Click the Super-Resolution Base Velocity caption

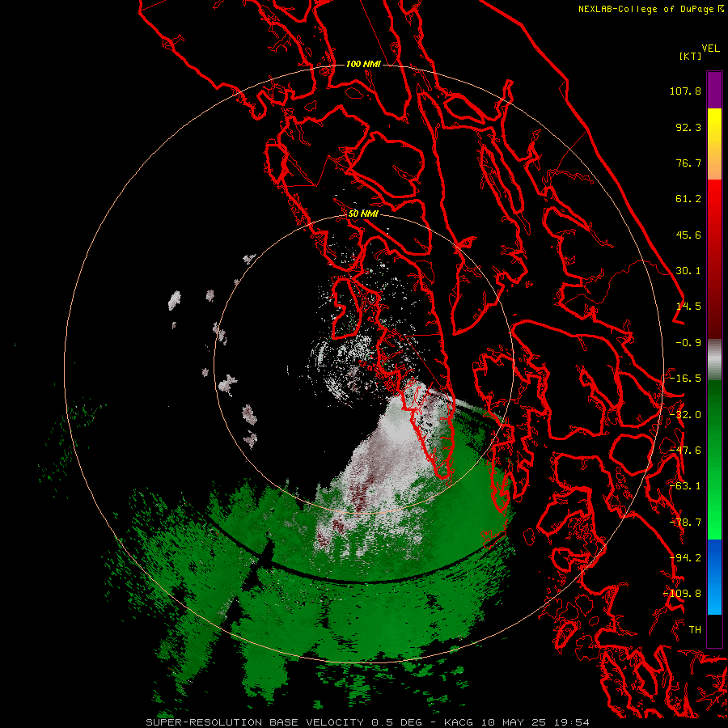(x=368, y=722)
